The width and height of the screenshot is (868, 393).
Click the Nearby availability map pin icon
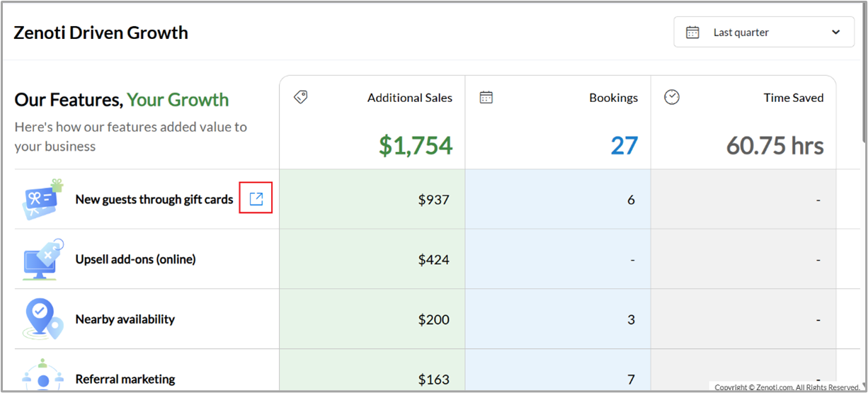(44, 319)
